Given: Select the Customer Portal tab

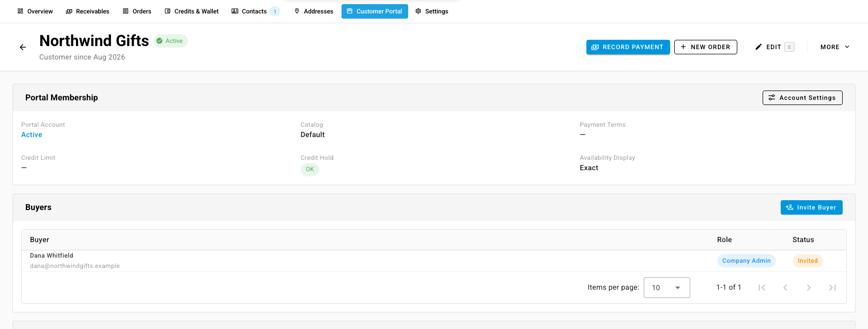Looking at the screenshot, I should tap(375, 11).
